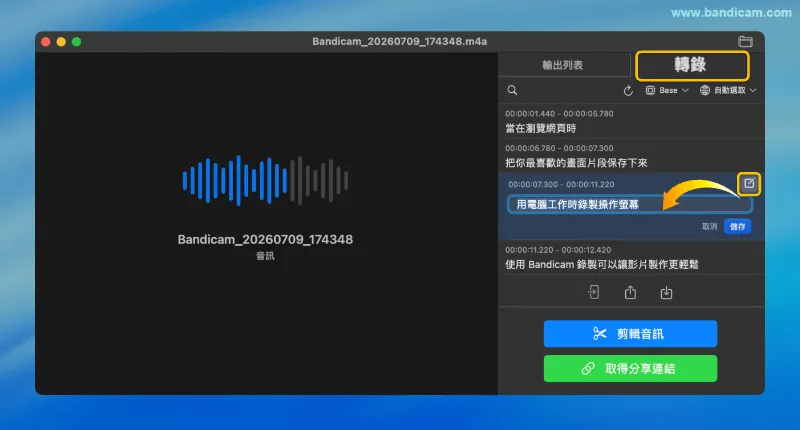Click the 取得分享連結 button

pos(630,368)
